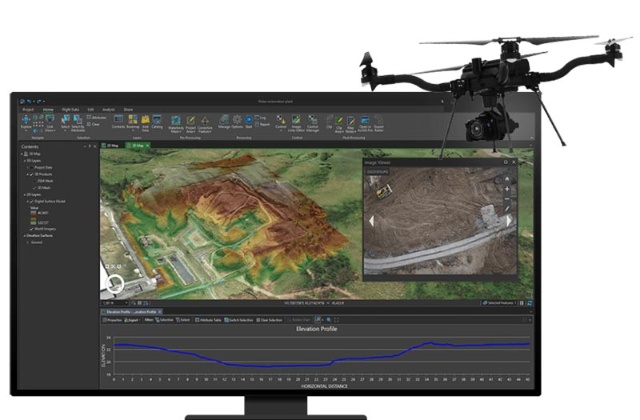640x420 pixels.
Task: Toggle the Project Data layer checkbox
Action: tap(31, 167)
